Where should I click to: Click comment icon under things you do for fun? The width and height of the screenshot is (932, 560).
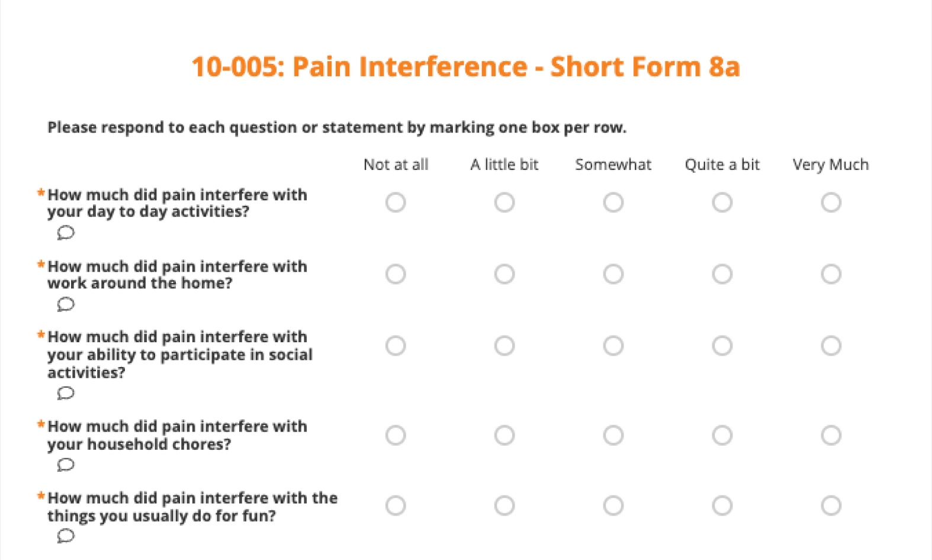[66, 536]
